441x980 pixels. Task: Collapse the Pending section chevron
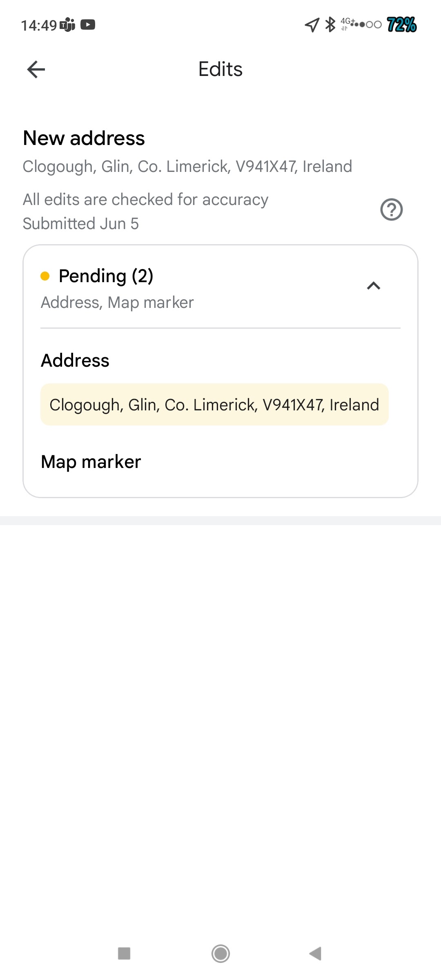[x=374, y=286]
